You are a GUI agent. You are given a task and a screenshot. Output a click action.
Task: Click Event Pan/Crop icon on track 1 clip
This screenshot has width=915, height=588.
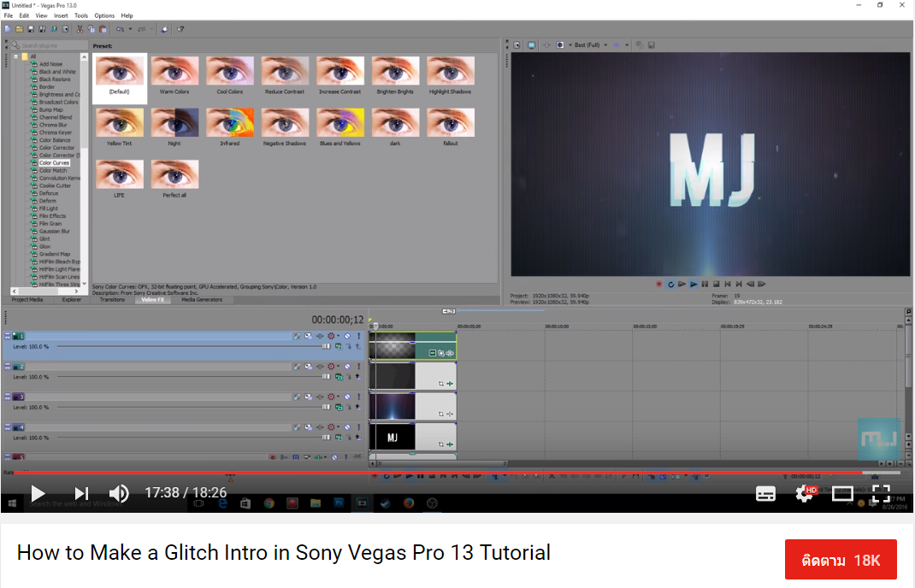(441, 353)
